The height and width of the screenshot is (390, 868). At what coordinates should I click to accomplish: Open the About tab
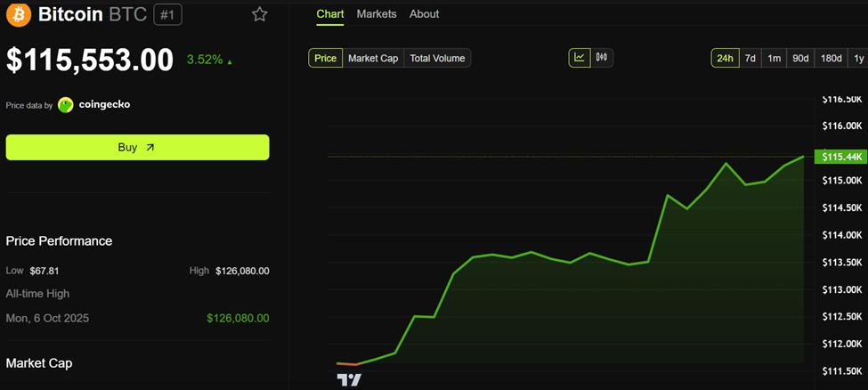[x=424, y=14]
